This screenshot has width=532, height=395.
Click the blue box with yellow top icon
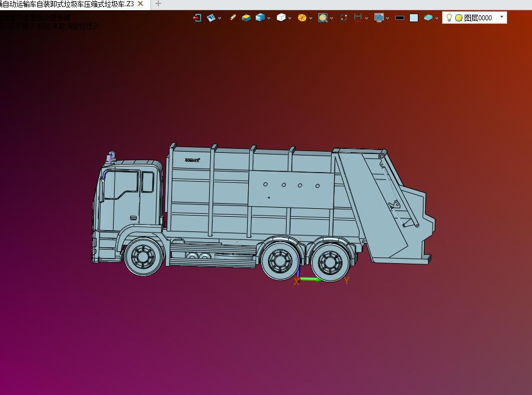pyautogui.click(x=246, y=18)
